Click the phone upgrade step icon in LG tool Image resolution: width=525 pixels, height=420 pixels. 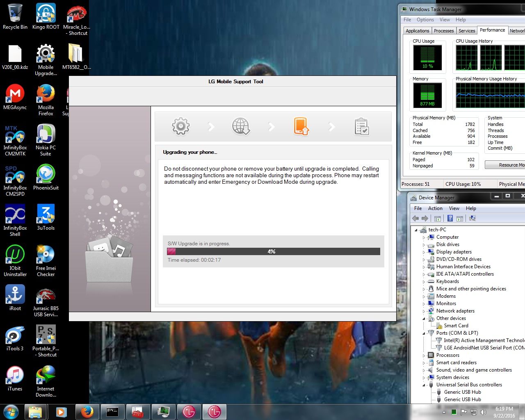(301, 126)
